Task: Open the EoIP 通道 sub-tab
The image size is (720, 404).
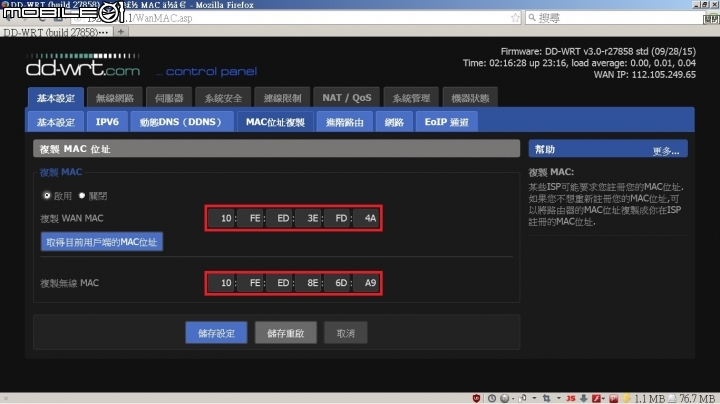Action: pyautogui.click(x=447, y=122)
